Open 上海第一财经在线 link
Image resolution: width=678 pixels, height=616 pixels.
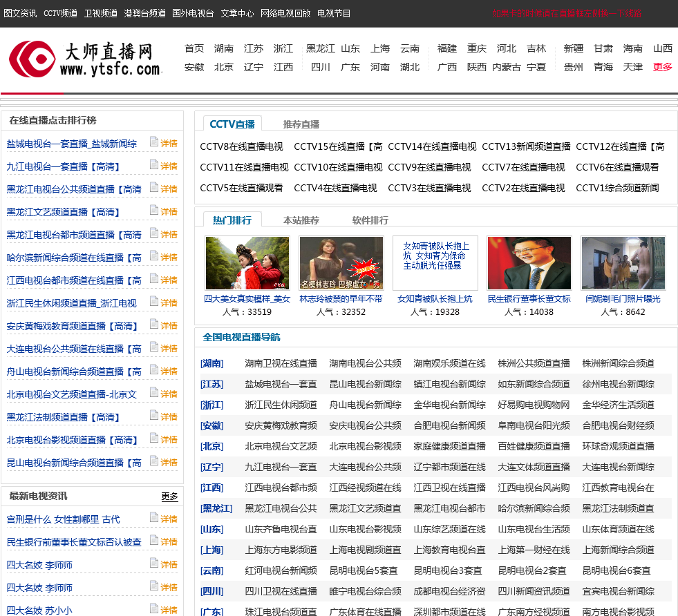point(534,550)
